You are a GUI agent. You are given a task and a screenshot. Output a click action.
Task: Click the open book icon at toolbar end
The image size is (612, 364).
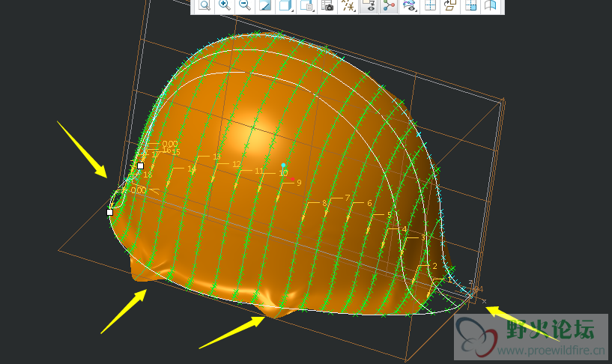[491, 6]
